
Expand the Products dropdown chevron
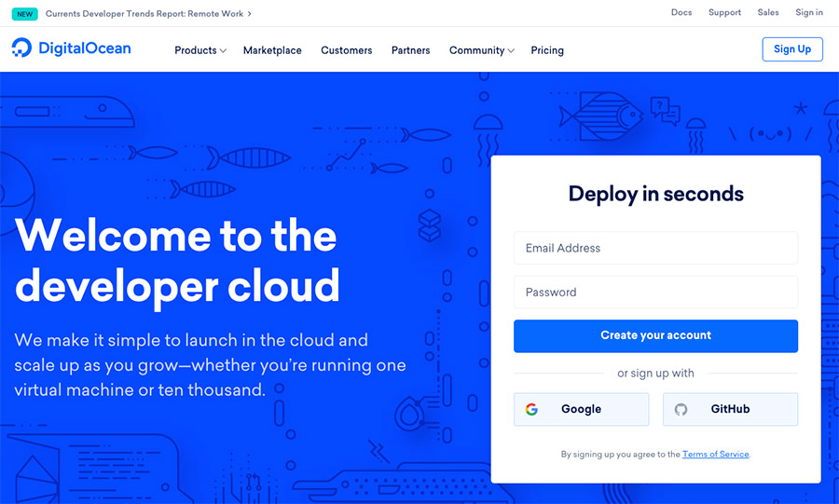(223, 51)
